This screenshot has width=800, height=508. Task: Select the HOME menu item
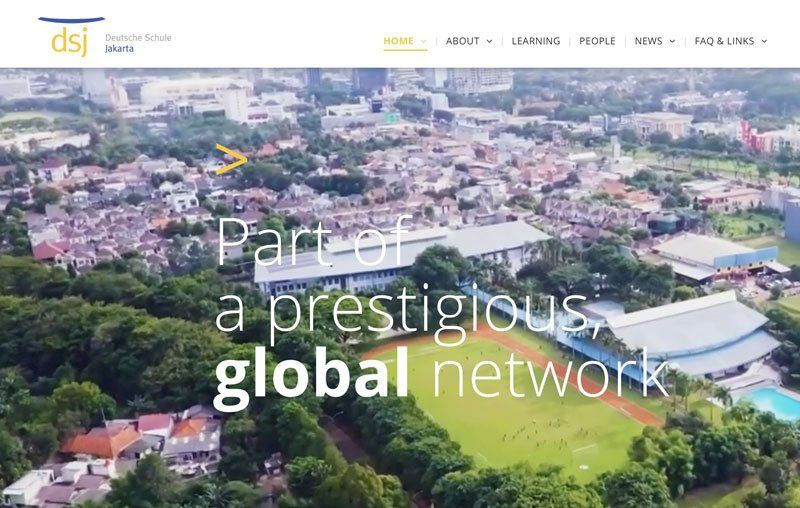[398, 41]
